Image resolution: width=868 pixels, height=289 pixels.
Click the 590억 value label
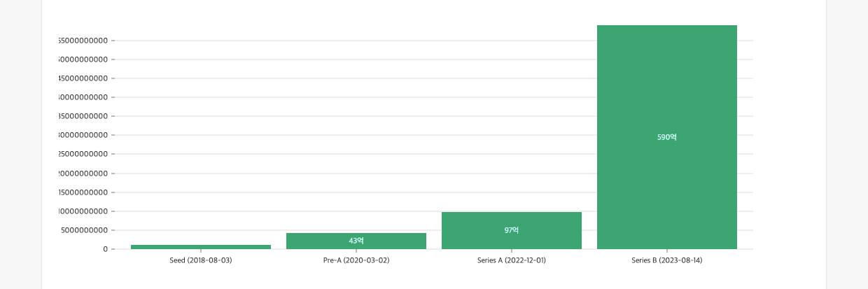[667, 137]
